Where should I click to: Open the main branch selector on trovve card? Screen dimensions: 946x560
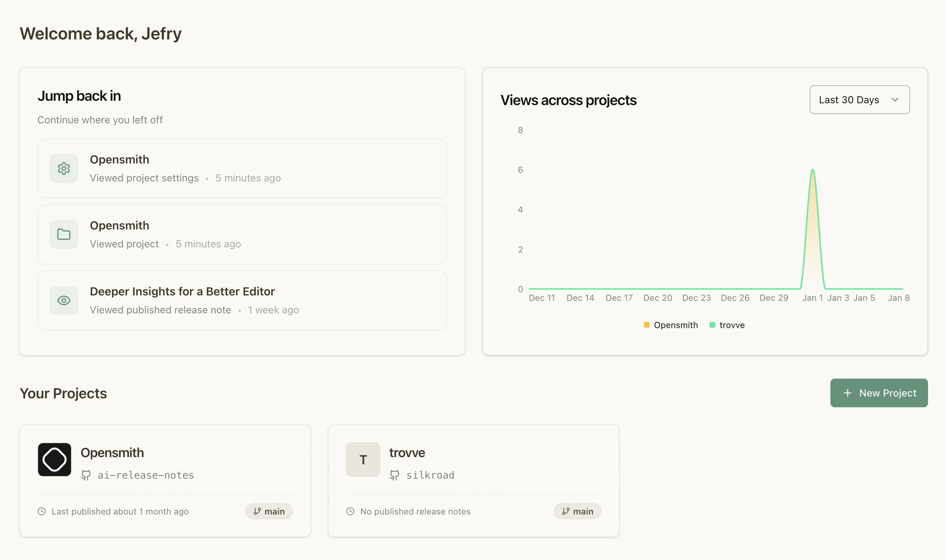point(577,511)
